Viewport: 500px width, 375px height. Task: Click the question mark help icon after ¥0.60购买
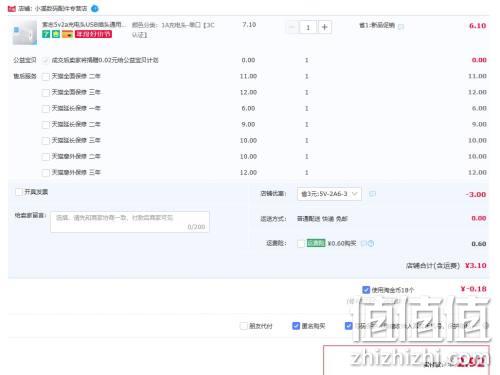coord(371,243)
